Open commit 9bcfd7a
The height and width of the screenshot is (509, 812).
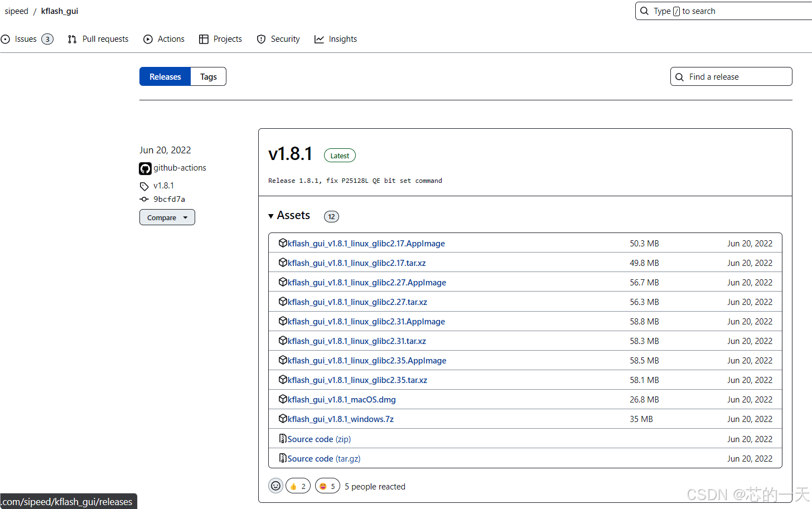click(169, 199)
